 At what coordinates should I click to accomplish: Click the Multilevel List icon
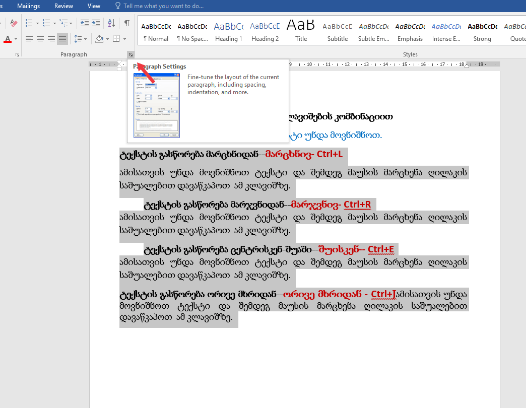coord(63,23)
